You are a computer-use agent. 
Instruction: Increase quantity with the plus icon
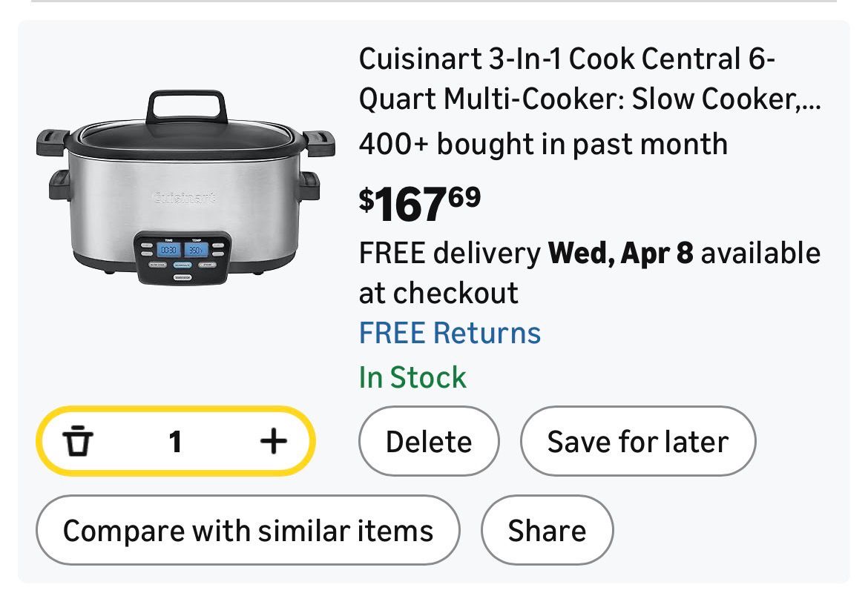coord(273,443)
